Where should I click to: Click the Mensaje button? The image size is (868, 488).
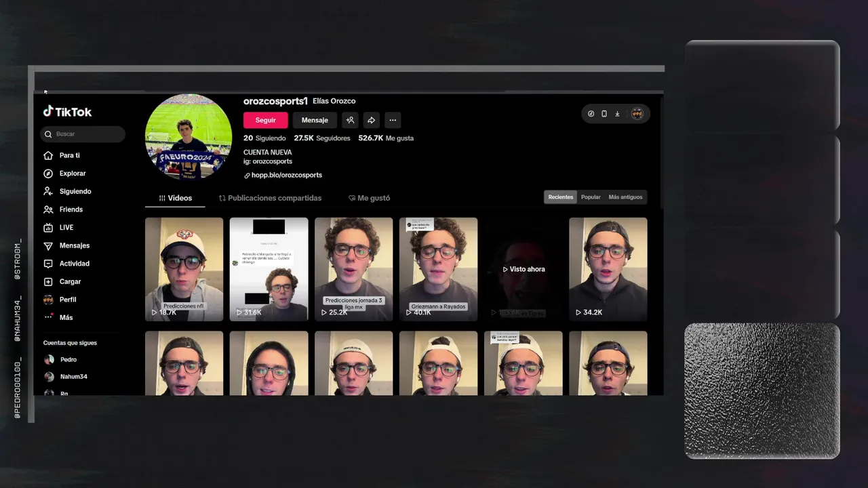click(x=315, y=120)
